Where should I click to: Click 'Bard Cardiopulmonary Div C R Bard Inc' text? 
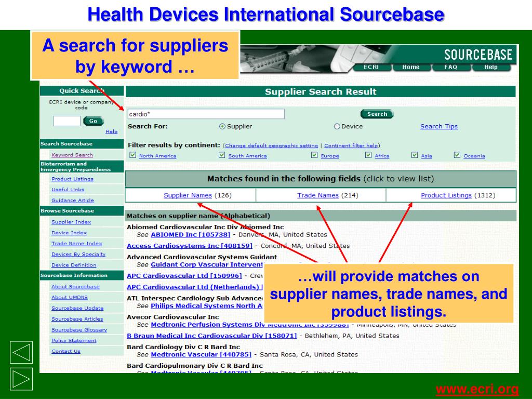click(195, 366)
